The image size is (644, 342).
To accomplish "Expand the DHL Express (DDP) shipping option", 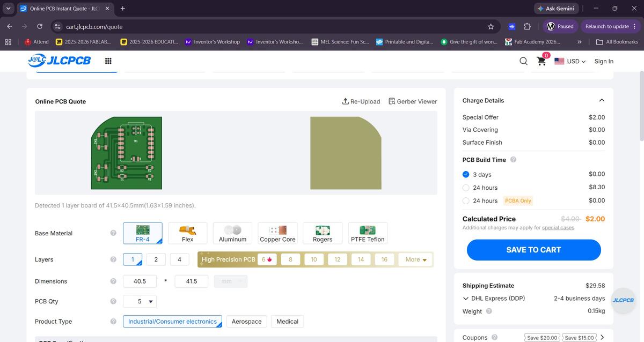I will 465,299.
